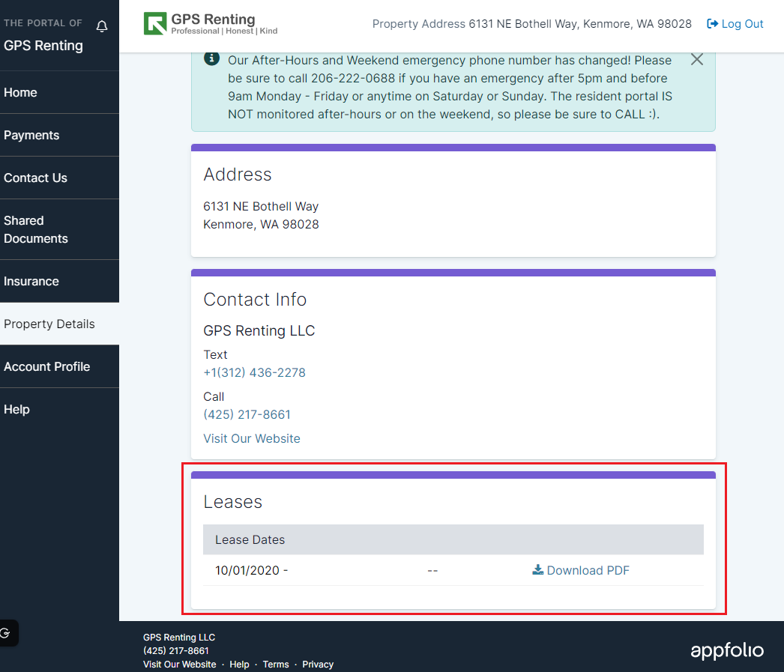Click Visit Our Website in the footer
The image size is (784, 672).
coord(179,665)
